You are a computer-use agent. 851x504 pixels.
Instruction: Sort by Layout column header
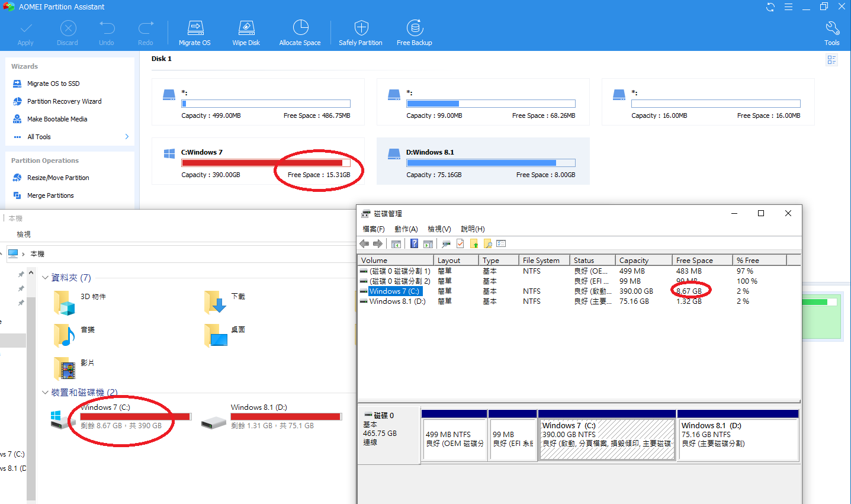pos(456,261)
